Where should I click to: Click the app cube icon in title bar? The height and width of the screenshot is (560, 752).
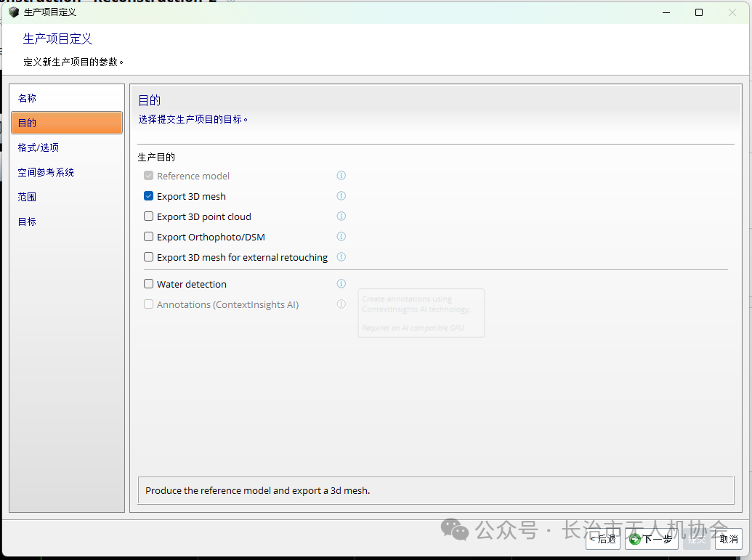(14, 12)
